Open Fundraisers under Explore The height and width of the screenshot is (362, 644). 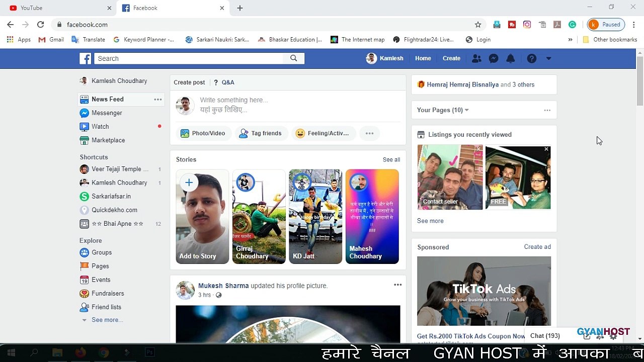click(108, 293)
